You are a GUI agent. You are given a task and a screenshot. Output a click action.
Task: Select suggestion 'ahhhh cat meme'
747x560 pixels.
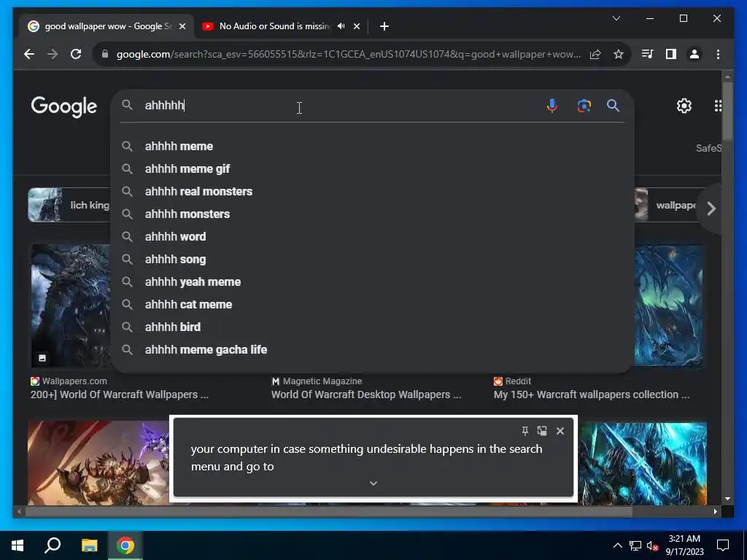coord(372,304)
